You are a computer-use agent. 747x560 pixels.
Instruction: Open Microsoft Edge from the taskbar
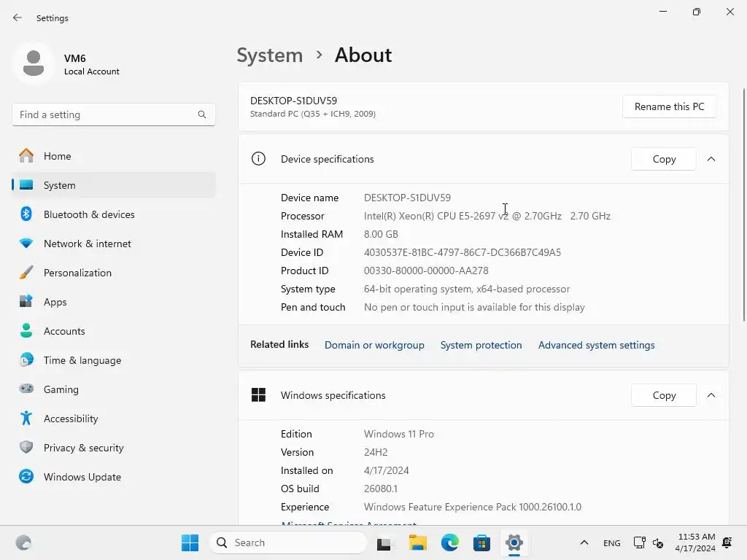click(449, 542)
